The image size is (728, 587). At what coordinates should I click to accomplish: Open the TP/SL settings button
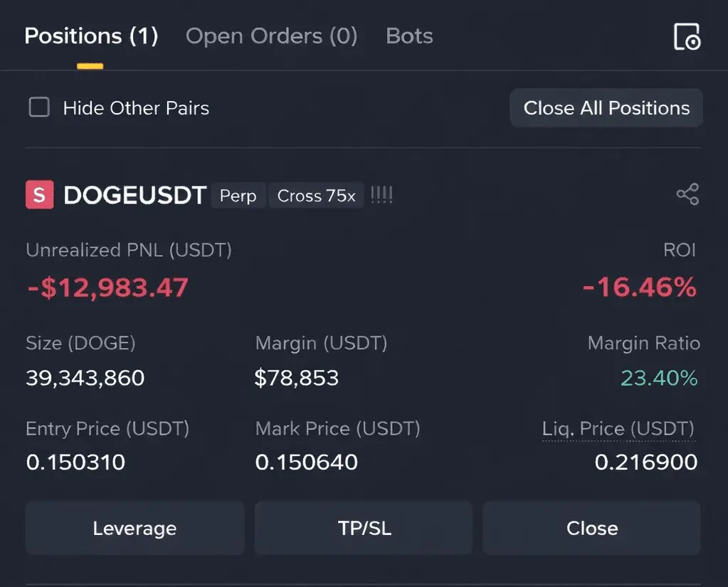click(x=364, y=528)
